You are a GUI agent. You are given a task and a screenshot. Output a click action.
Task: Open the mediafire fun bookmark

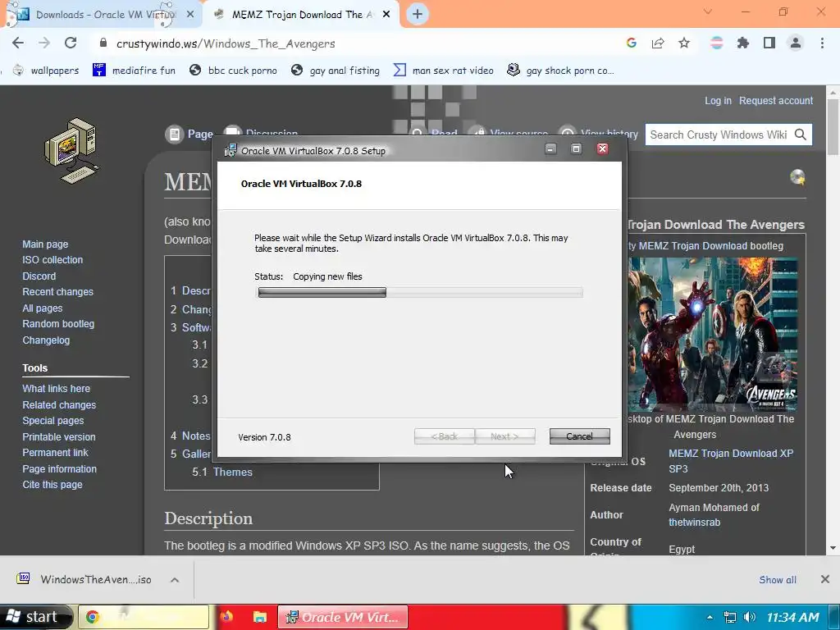[x=134, y=71]
